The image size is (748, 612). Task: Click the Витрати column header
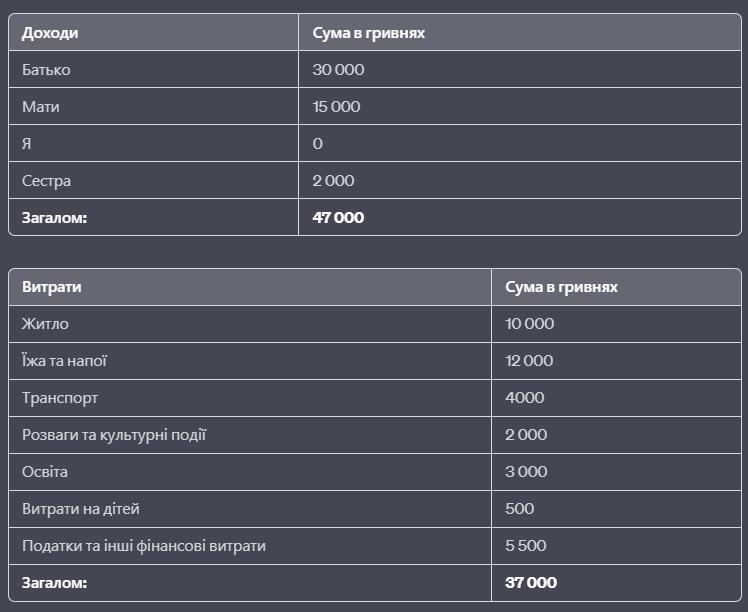[52, 287]
